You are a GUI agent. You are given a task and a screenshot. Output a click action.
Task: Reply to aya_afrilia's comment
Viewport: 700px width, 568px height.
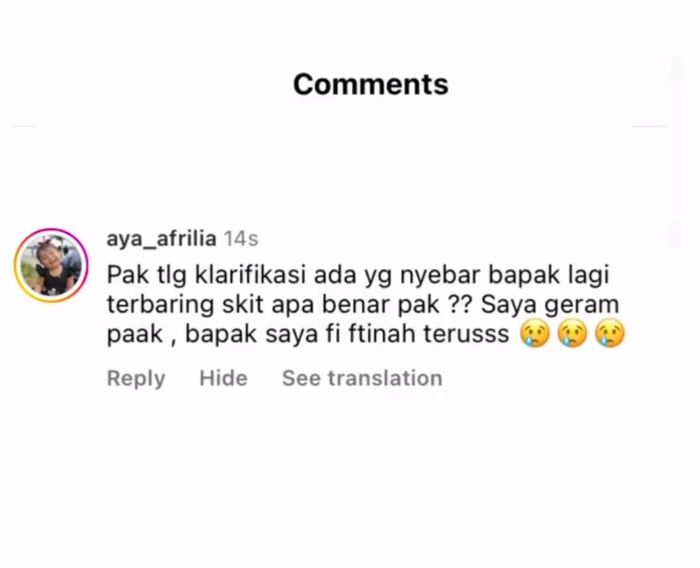tap(136, 378)
